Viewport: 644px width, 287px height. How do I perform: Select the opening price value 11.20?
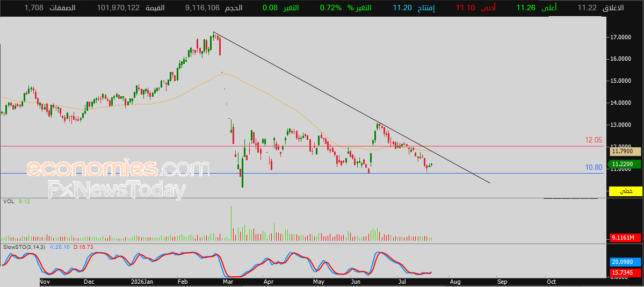click(x=402, y=8)
